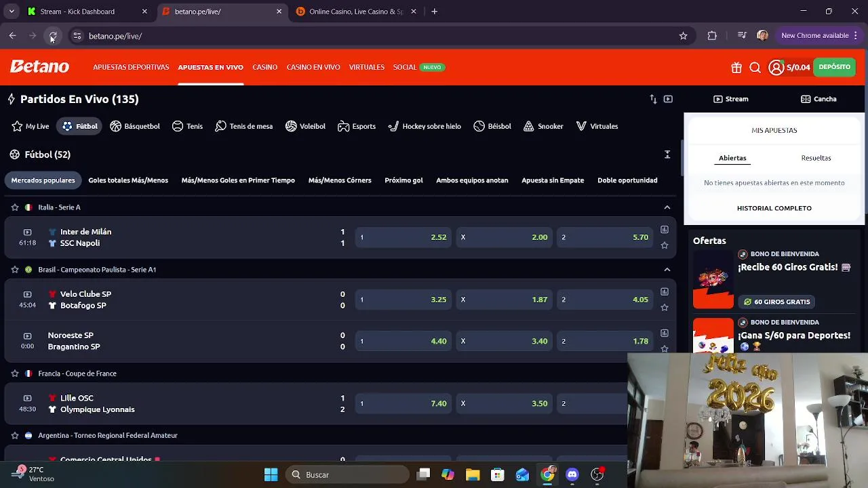The width and height of the screenshot is (868, 488).
Task: Select the My Live sport filter
Action: [x=31, y=126]
